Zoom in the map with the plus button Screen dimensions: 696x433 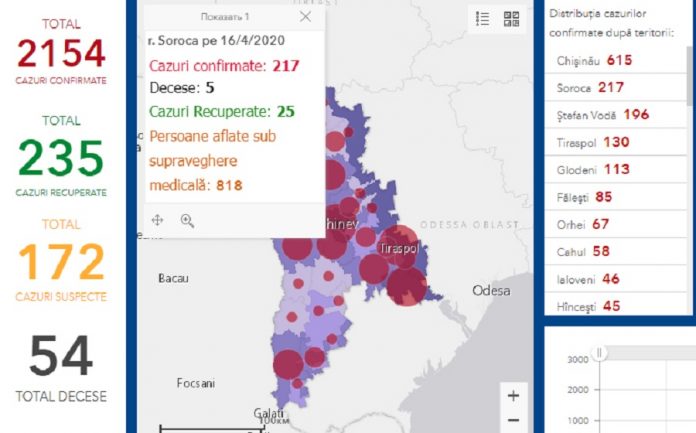(513, 395)
